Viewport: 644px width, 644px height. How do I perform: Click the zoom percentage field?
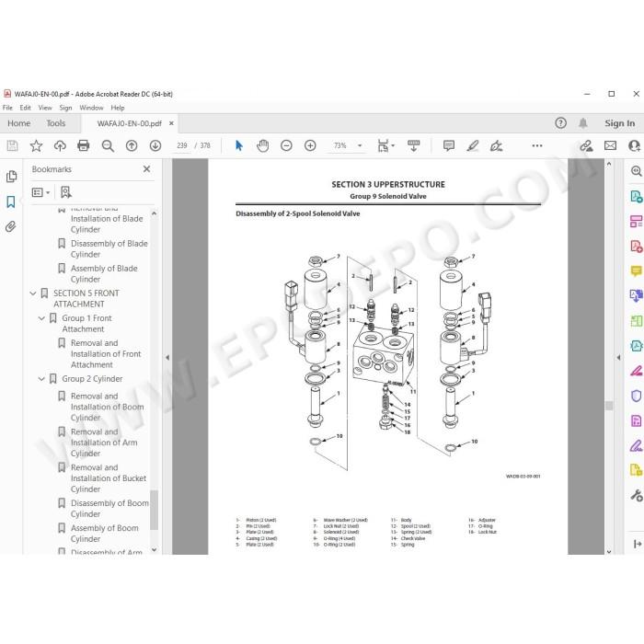point(340,145)
